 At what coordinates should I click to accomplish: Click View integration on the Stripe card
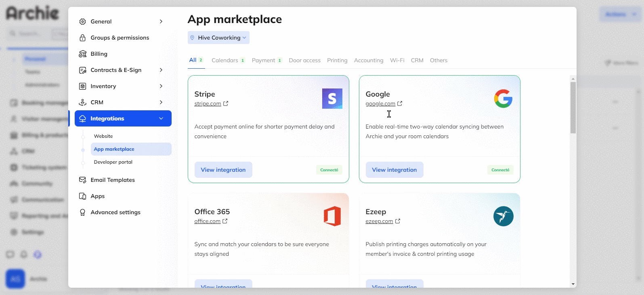click(223, 170)
